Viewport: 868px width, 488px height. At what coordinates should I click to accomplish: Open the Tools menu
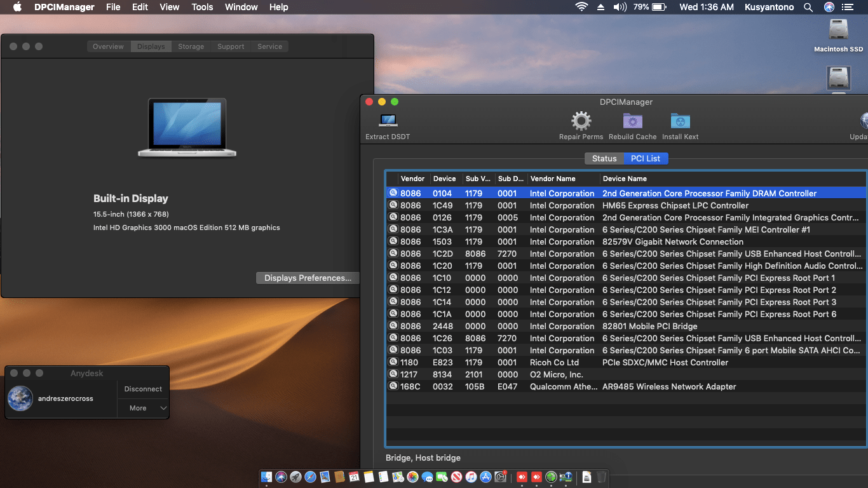(x=202, y=7)
